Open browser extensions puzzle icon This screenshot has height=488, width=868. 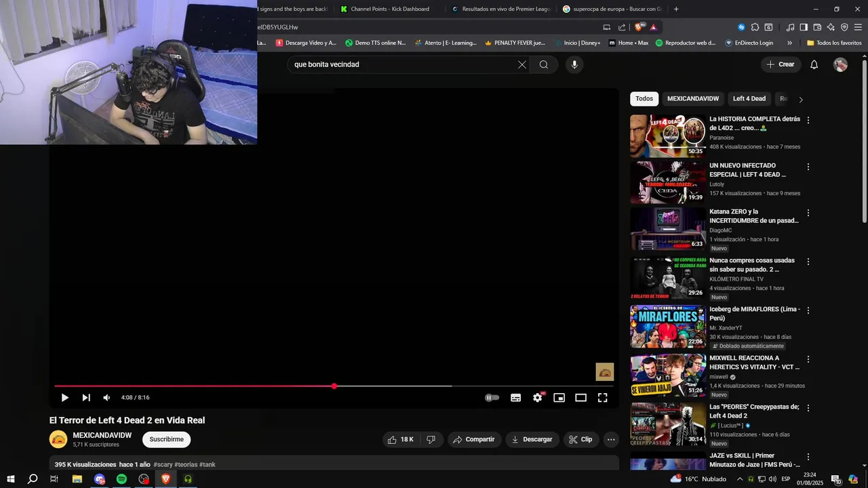tap(755, 27)
